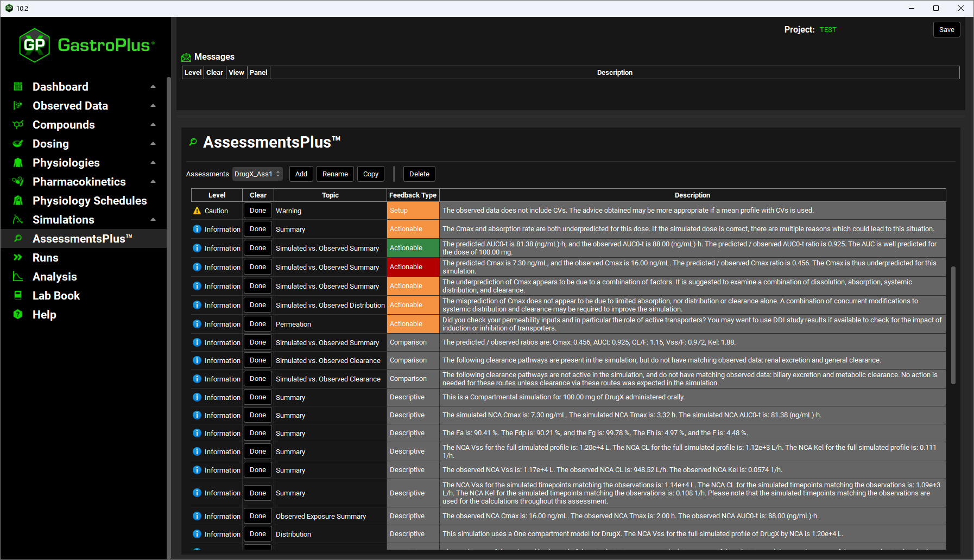Click the Dashboard icon in the sidebar
The width and height of the screenshot is (974, 560).
(18, 87)
